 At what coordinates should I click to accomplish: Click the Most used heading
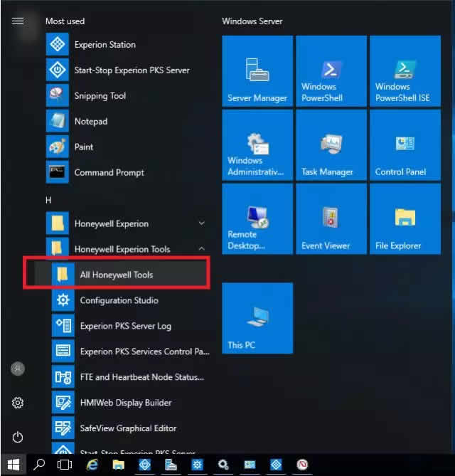pos(65,21)
